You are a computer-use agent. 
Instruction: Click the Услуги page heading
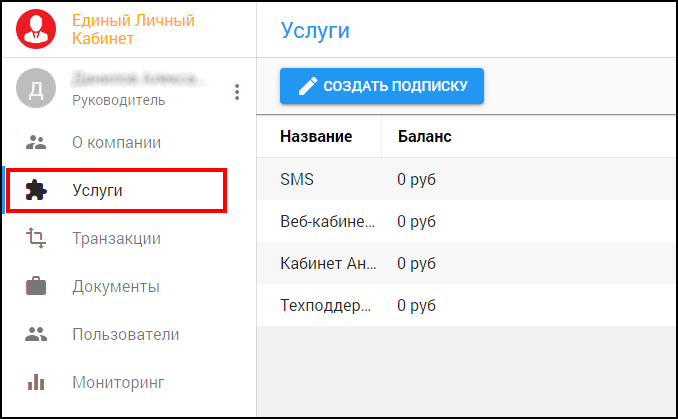point(314,29)
